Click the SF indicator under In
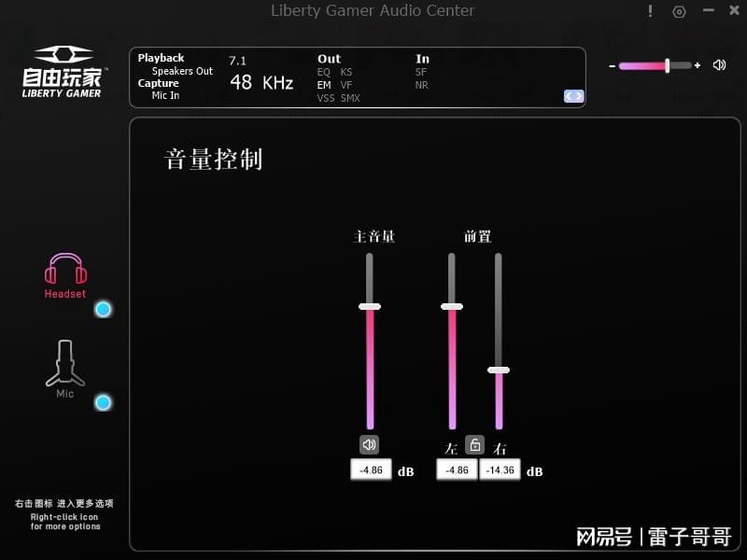Screen dimensions: 747x560 point(421,72)
